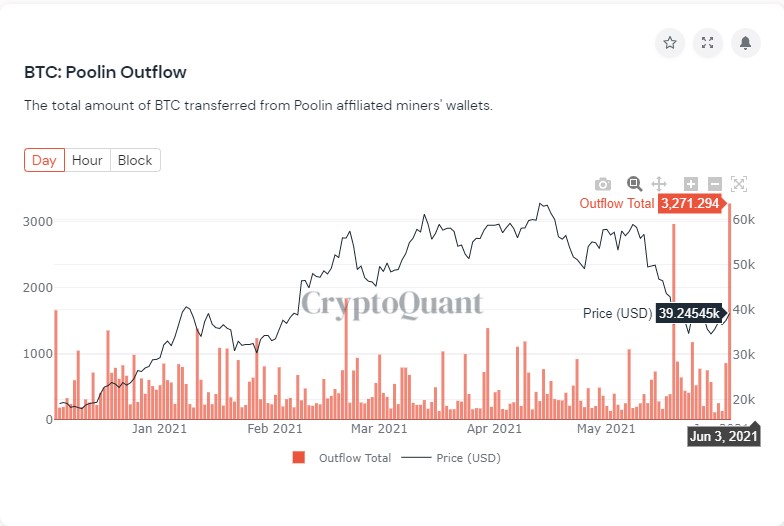Expand the chart to fullscreen
784x526 pixels.
708,43
